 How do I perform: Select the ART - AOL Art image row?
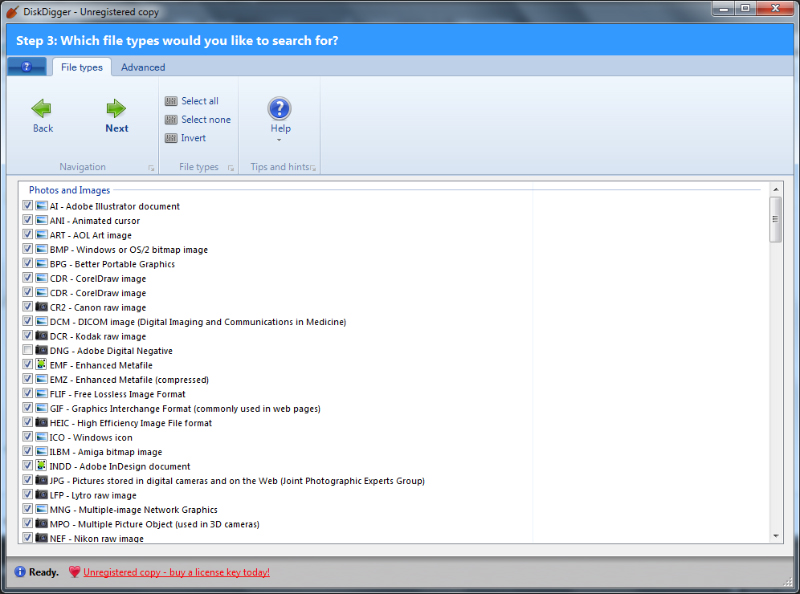coord(91,235)
